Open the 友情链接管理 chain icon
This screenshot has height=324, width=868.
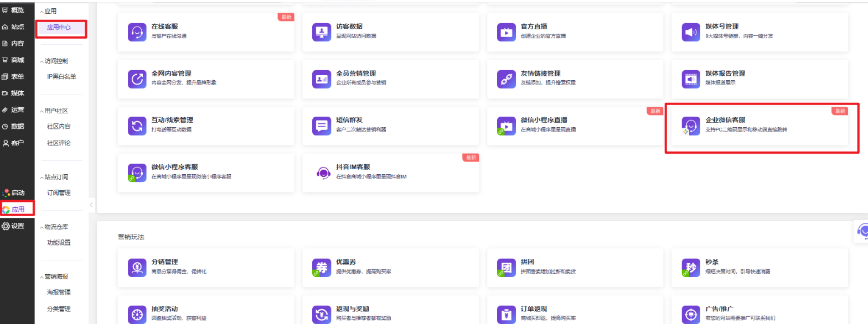click(x=505, y=79)
